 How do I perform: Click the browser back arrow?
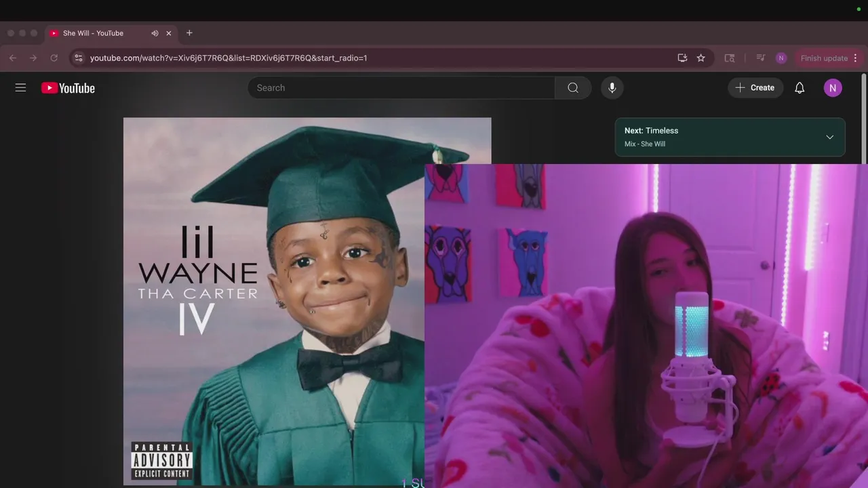13,58
